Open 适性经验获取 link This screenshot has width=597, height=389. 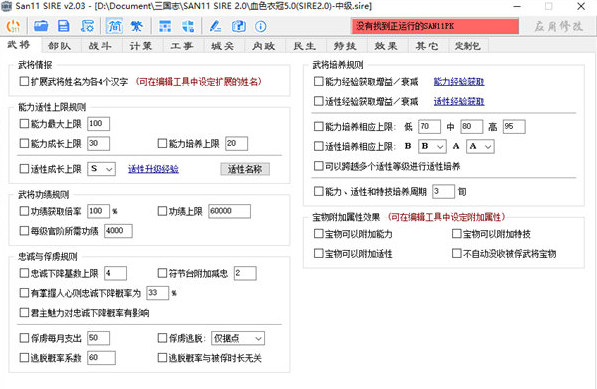click(x=459, y=101)
